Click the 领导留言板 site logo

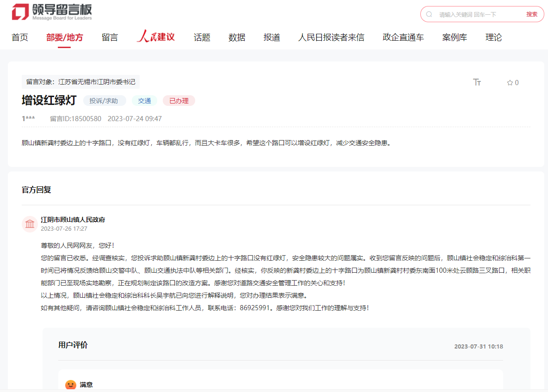pyautogui.click(x=52, y=12)
